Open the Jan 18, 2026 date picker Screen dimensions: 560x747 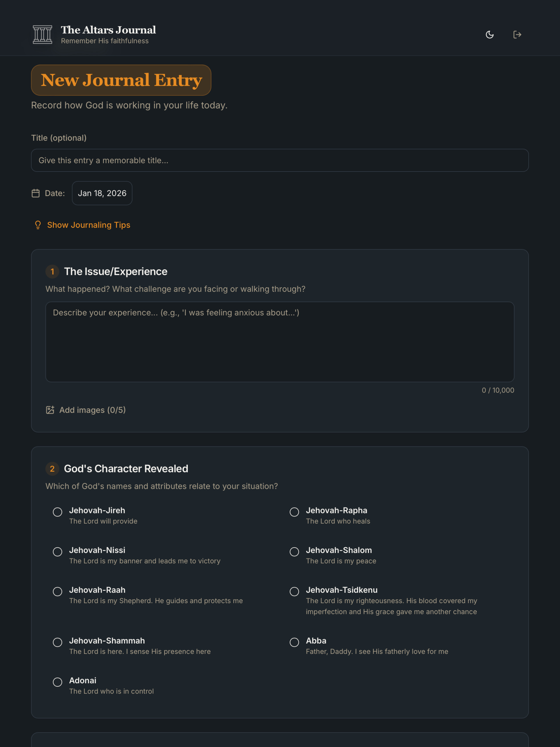[x=102, y=193]
